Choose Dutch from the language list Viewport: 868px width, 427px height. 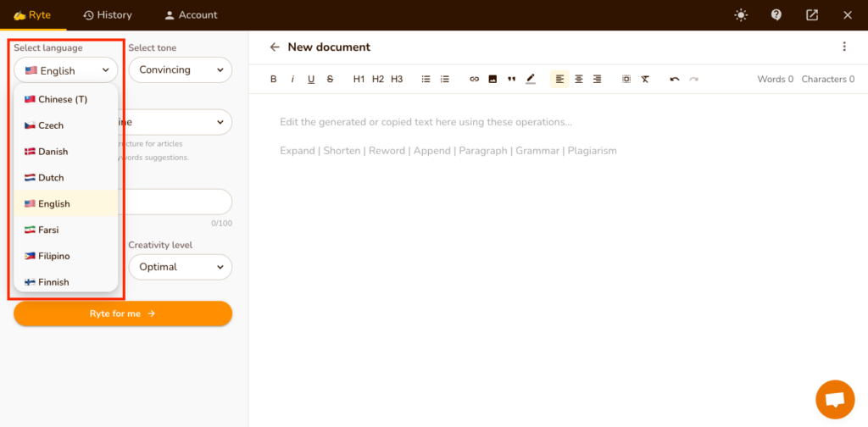pos(51,178)
